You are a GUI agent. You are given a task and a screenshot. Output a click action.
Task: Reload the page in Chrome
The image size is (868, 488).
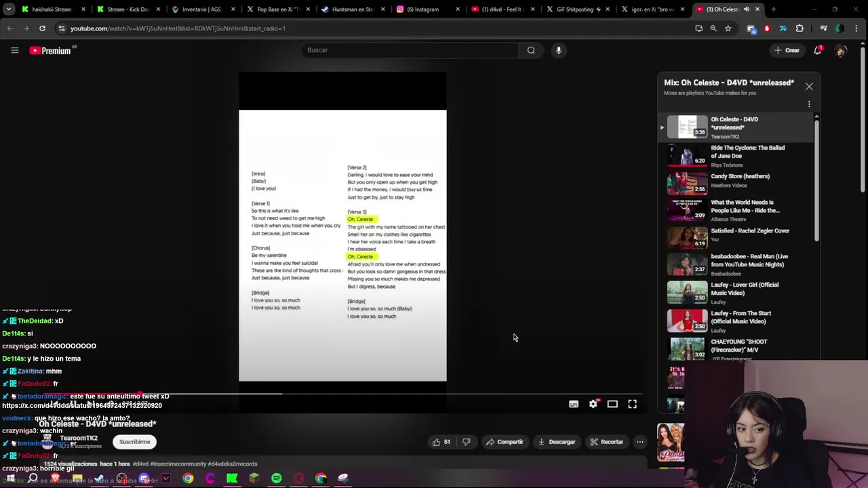42,28
